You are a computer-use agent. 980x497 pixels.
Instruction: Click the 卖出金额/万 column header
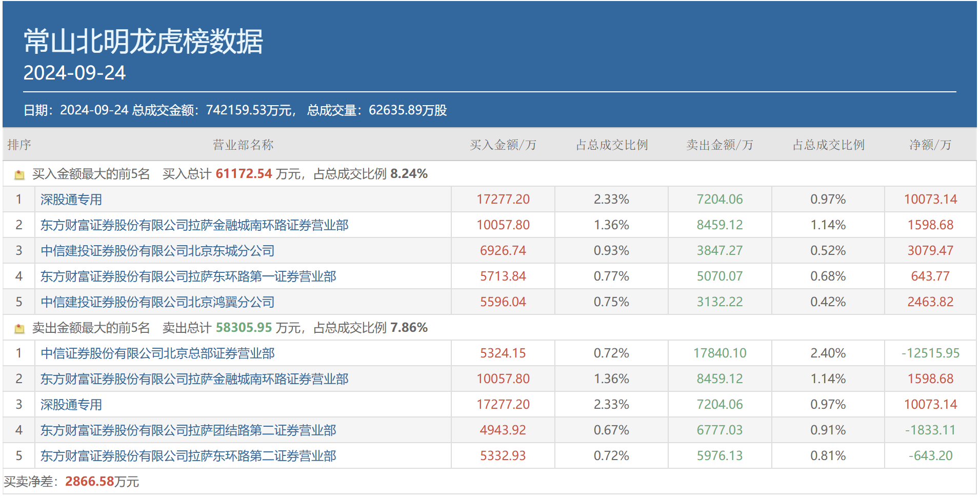719,145
